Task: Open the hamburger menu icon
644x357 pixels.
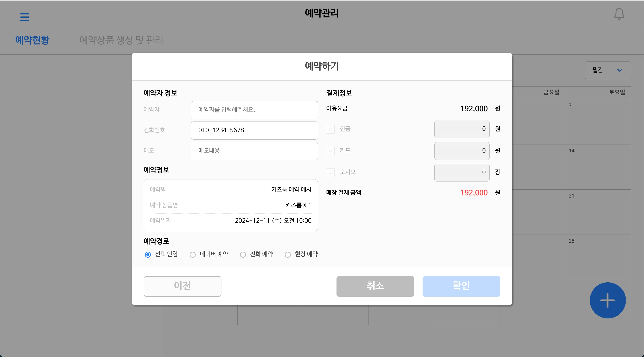Action: coord(24,17)
